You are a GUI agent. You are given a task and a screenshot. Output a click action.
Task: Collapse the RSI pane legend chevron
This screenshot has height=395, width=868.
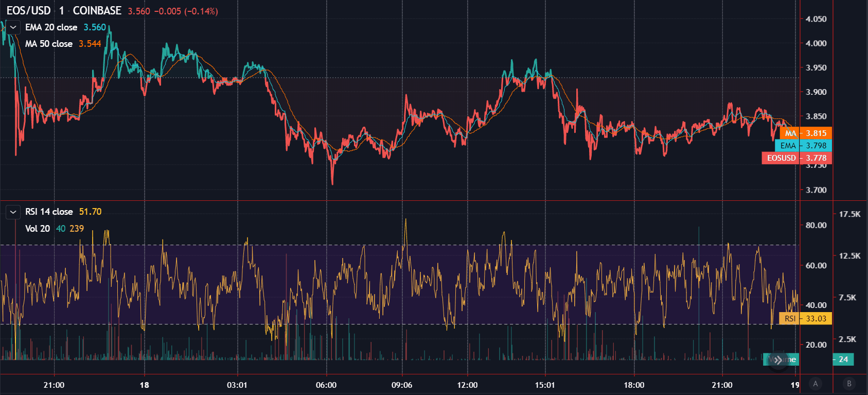point(13,212)
